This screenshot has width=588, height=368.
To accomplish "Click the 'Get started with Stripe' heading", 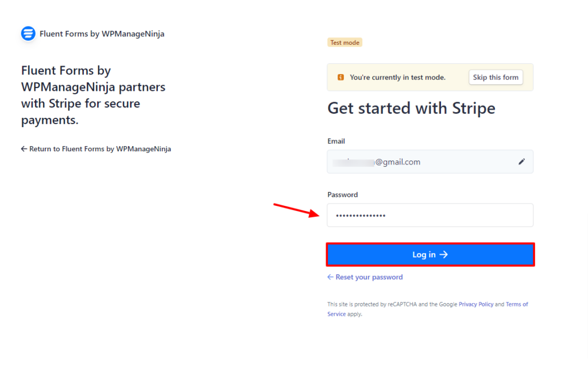I will click(411, 108).
